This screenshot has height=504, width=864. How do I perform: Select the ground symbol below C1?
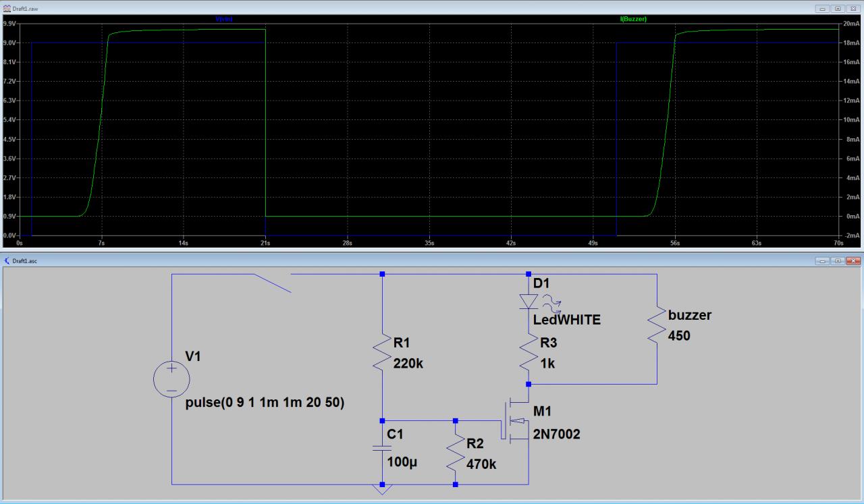pyautogui.click(x=382, y=489)
